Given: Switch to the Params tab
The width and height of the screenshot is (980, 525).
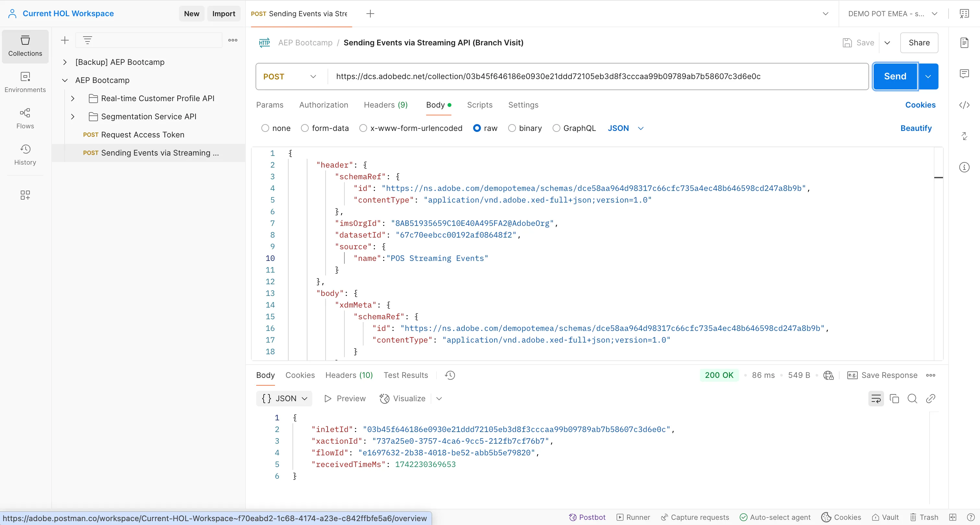Looking at the screenshot, I should point(270,105).
